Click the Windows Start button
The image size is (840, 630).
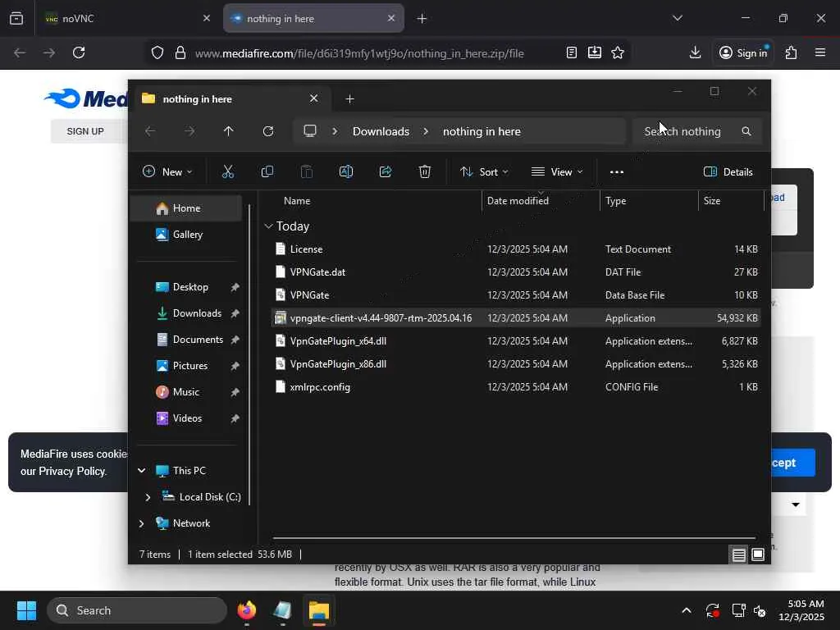pos(26,610)
